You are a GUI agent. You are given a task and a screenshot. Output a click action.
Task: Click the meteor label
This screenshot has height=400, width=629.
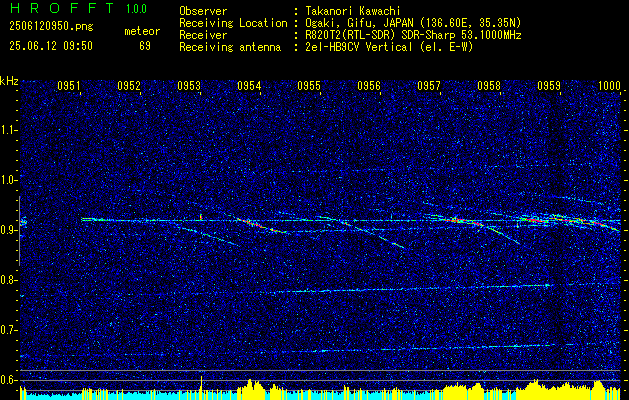pyautogui.click(x=142, y=31)
